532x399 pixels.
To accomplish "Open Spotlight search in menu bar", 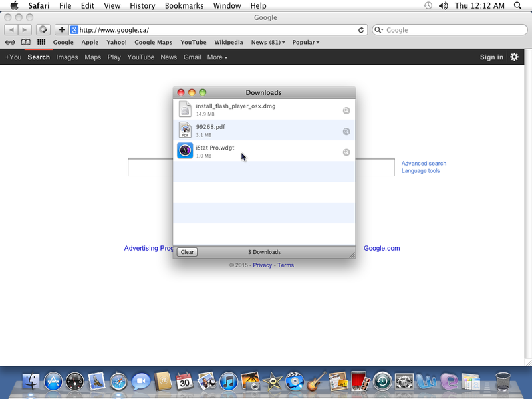I will pos(517,5).
